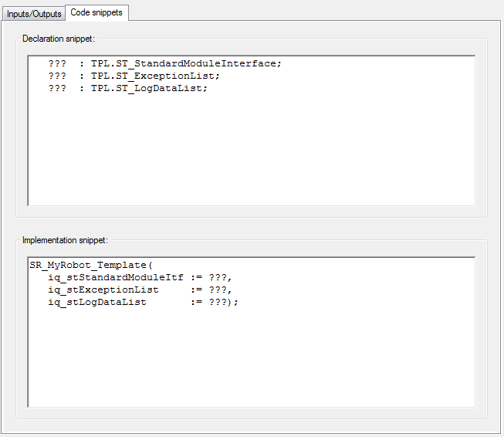The width and height of the screenshot is (504, 437).
Task: Click the ??? before TPL.ST_ExceptionList
Action: (56, 76)
